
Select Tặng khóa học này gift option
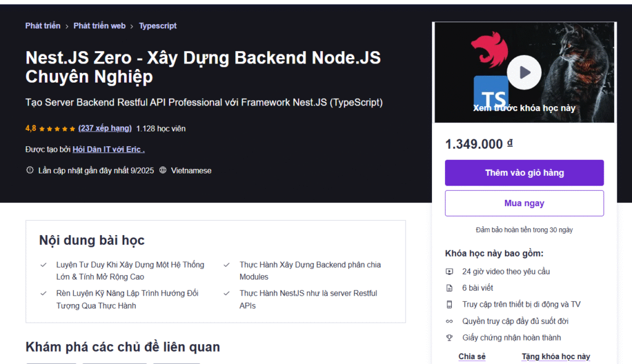[555, 357]
